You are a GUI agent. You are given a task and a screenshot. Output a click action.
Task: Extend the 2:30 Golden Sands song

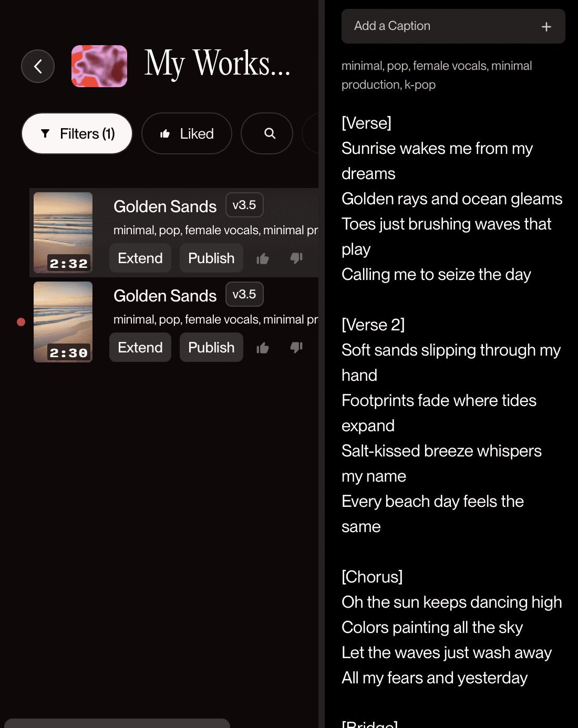(x=140, y=347)
